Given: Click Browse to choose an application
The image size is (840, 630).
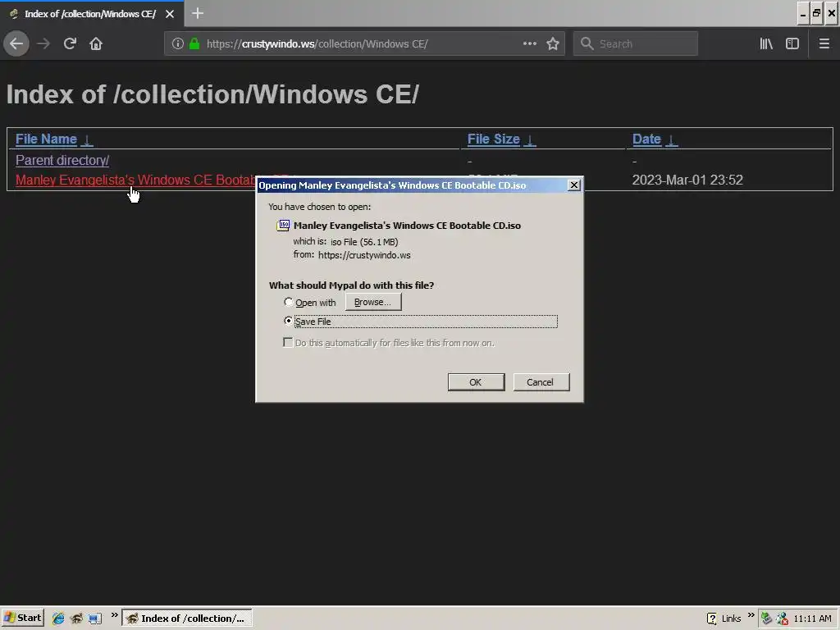Looking at the screenshot, I should (x=373, y=302).
